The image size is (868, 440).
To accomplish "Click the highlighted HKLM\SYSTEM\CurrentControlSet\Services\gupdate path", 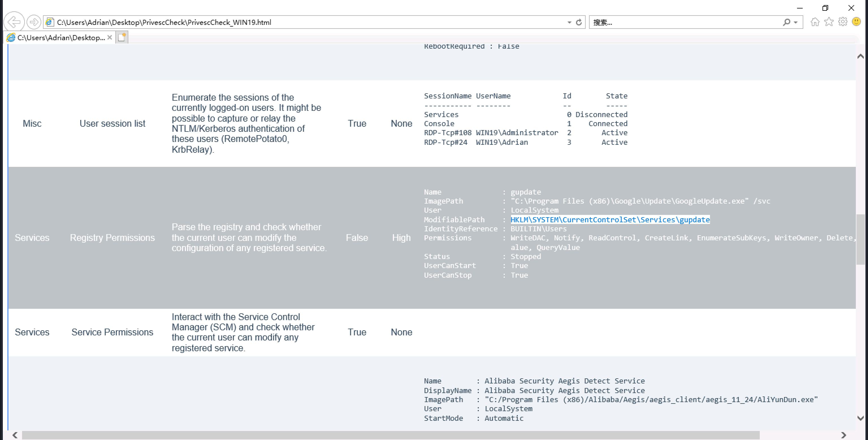I will [x=610, y=219].
